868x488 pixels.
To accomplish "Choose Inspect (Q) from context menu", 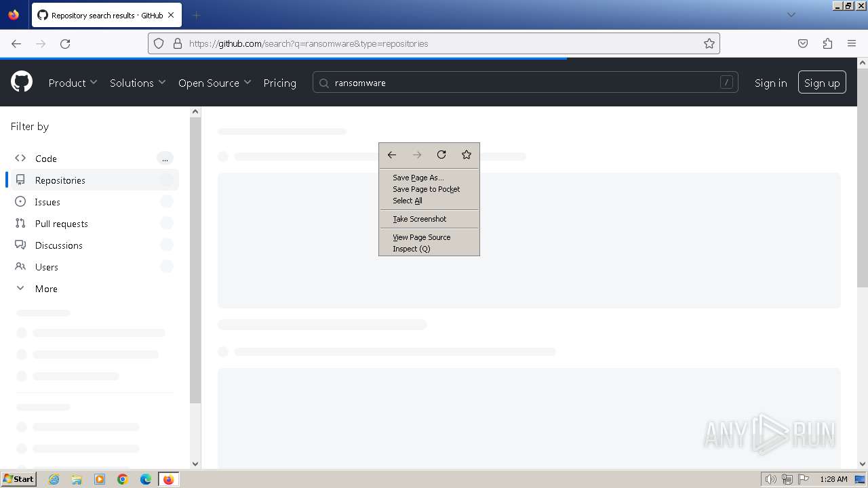I will (x=429, y=249).
